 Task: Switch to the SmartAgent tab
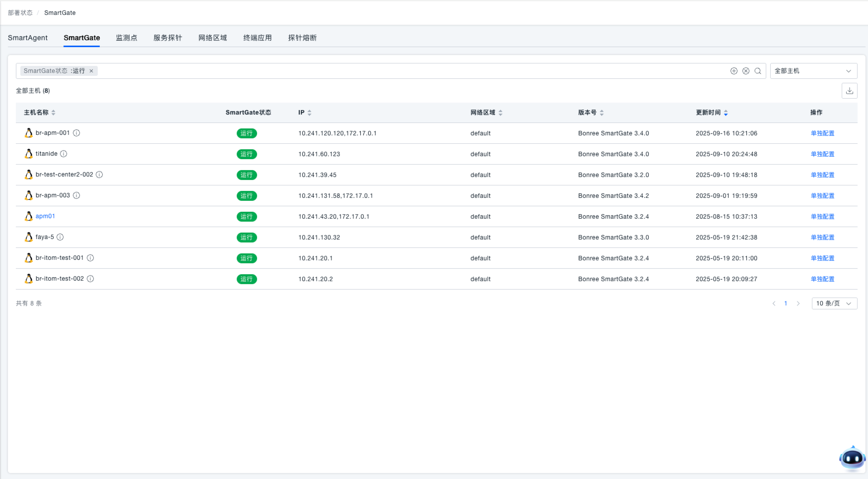[28, 38]
